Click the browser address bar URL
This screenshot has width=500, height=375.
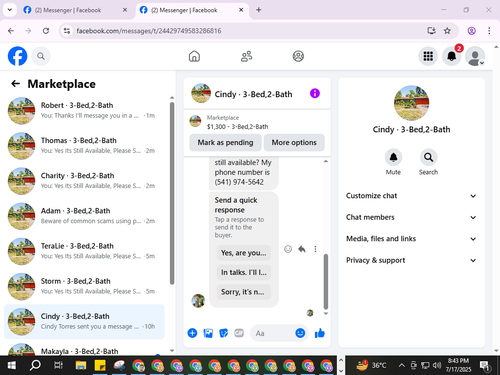(149, 31)
